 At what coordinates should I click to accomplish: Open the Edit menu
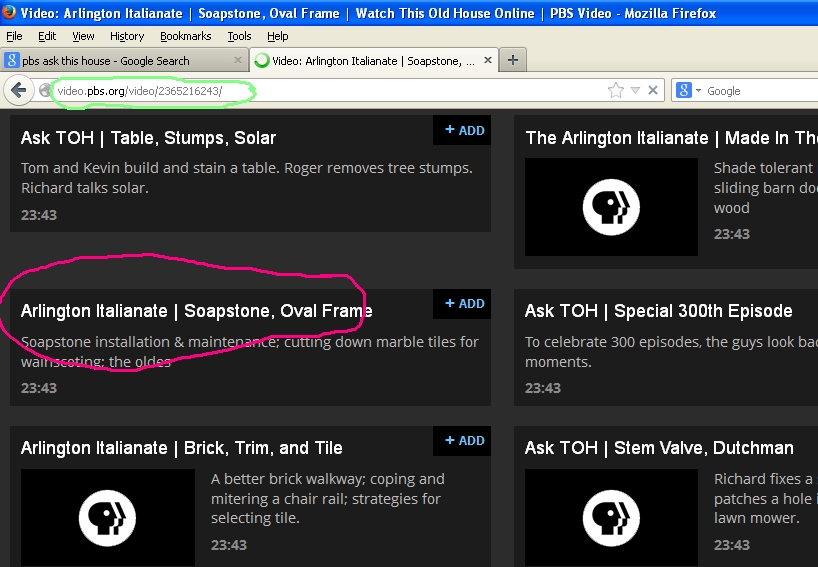[47, 36]
